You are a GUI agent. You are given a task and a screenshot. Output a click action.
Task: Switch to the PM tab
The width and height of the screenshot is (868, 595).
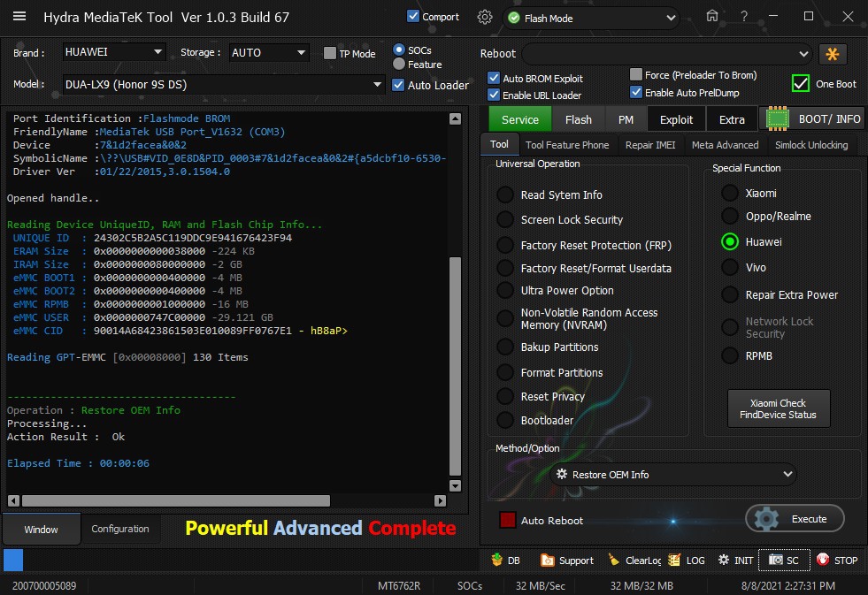[626, 119]
